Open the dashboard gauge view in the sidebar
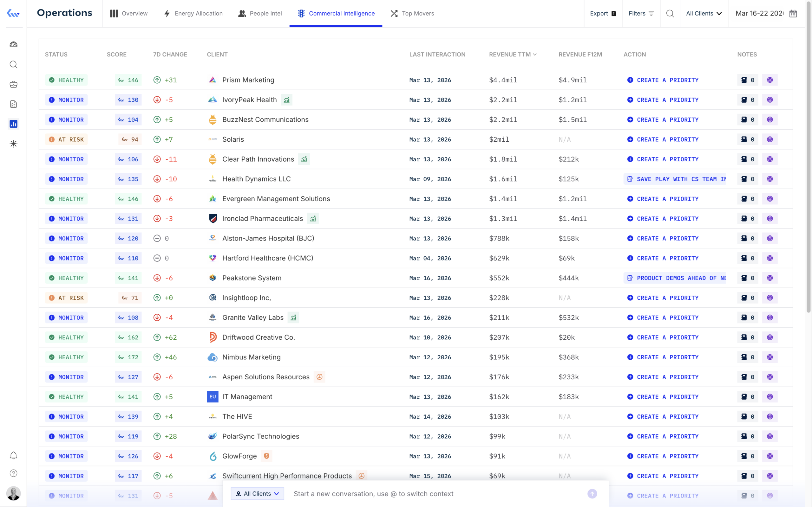This screenshot has width=812, height=507. pyautogui.click(x=13, y=44)
